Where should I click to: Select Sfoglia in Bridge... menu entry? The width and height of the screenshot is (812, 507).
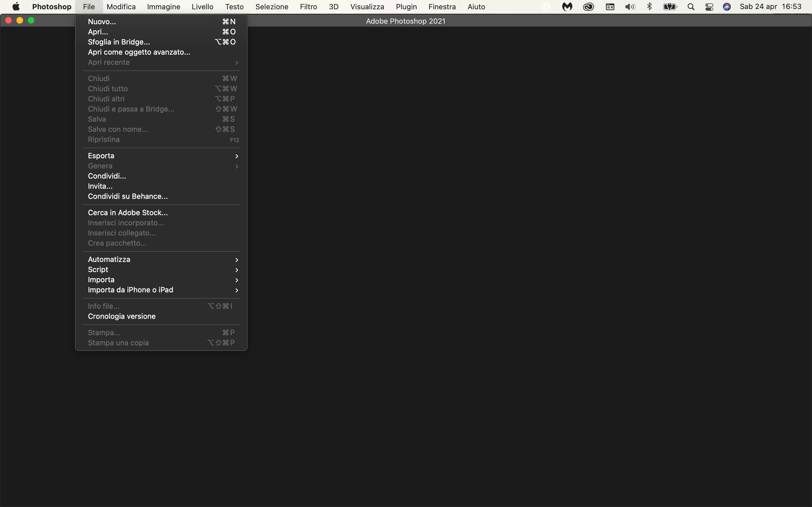pyautogui.click(x=119, y=42)
